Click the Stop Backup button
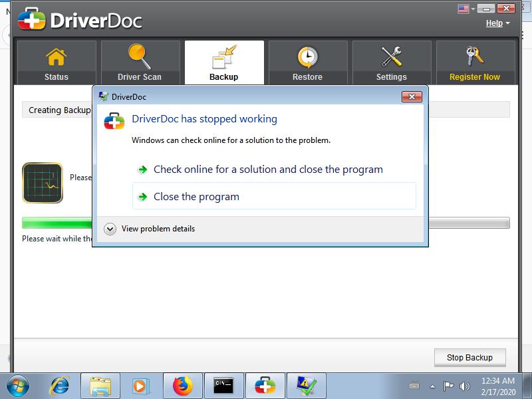Viewport: 532px width, 399px height. pos(469,358)
